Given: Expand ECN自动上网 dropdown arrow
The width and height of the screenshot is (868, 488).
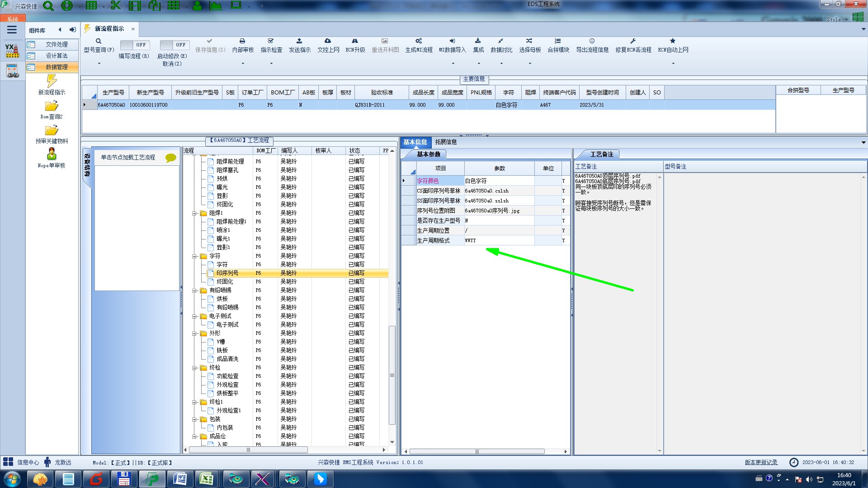Looking at the screenshot, I should (673, 63).
